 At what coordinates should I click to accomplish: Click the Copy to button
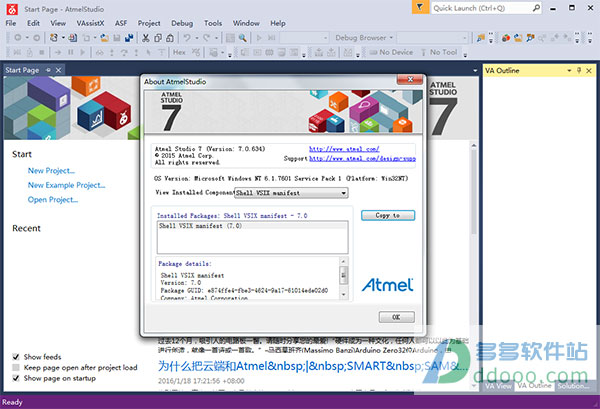[x=388, y=215]
